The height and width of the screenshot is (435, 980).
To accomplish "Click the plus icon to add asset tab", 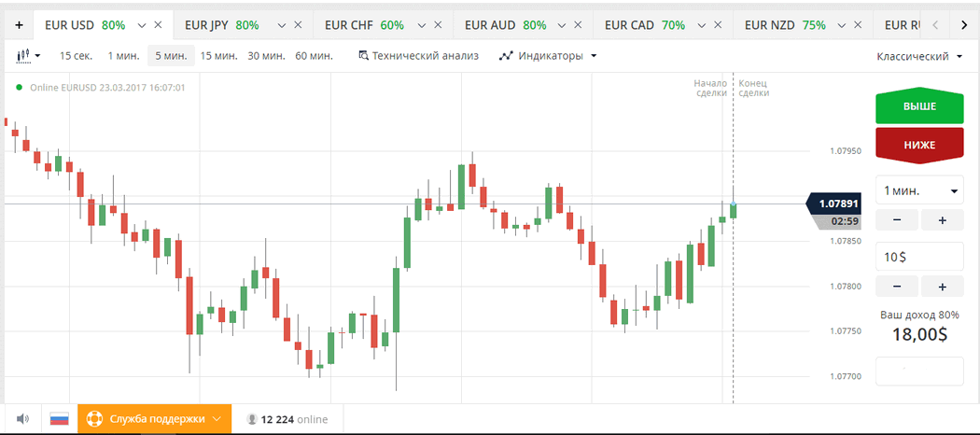I will (19, 25).
